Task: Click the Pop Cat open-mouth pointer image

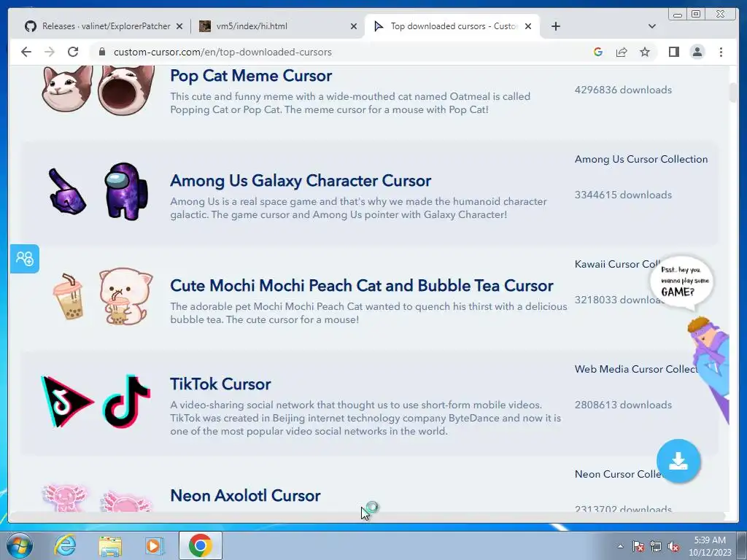Action: [126, 90]
